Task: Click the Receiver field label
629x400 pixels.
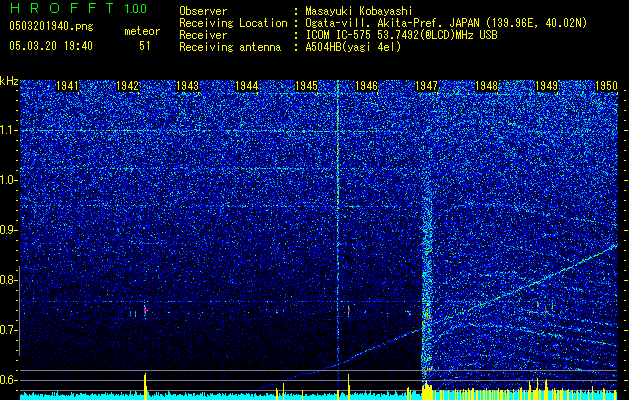Action: point(203,35)
